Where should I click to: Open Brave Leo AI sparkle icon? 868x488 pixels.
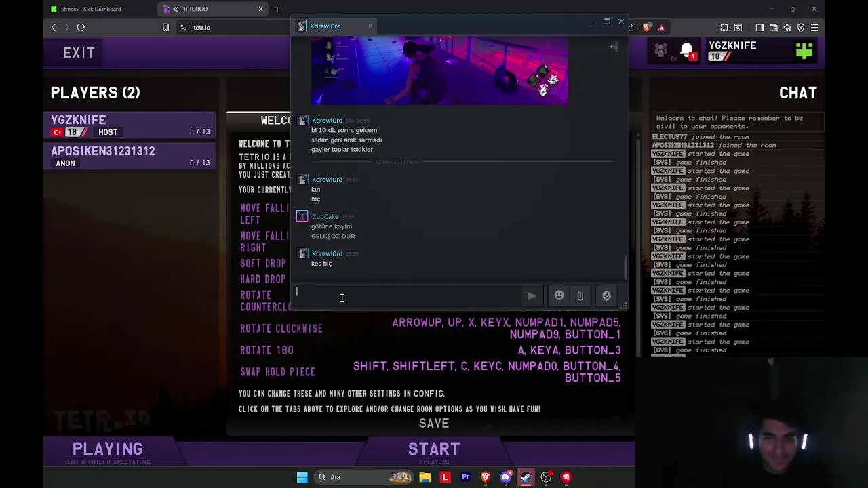point(787,27)
